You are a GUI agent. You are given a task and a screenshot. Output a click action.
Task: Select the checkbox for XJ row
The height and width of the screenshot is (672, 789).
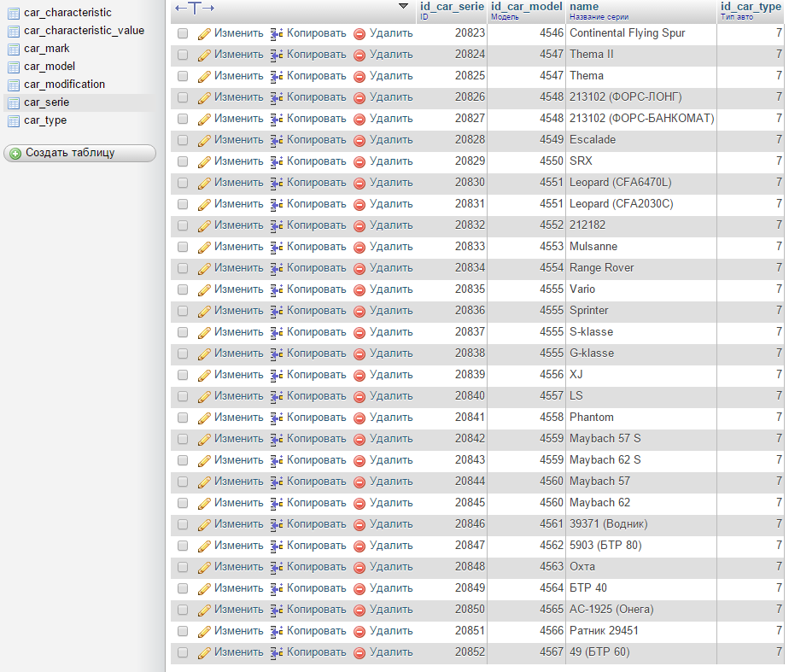183,375
